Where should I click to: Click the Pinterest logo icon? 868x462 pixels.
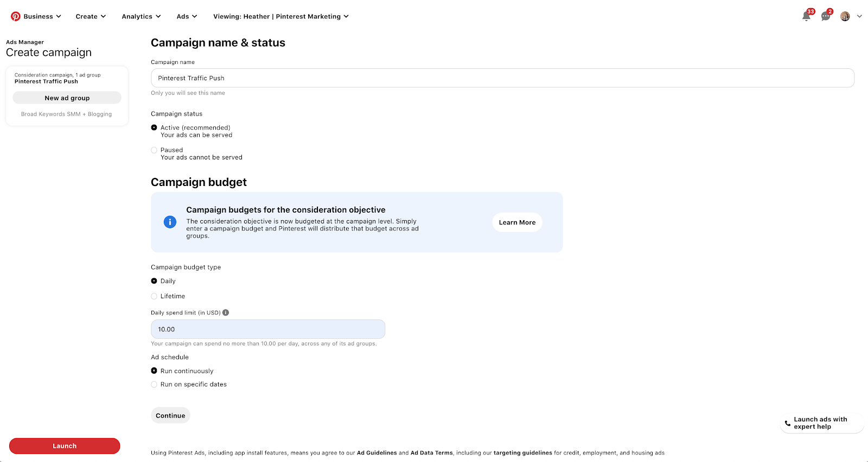click(16, 16)
